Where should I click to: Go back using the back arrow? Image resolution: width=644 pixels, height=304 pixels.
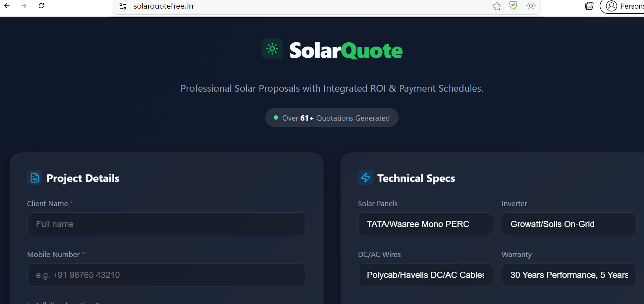(7, 6)
